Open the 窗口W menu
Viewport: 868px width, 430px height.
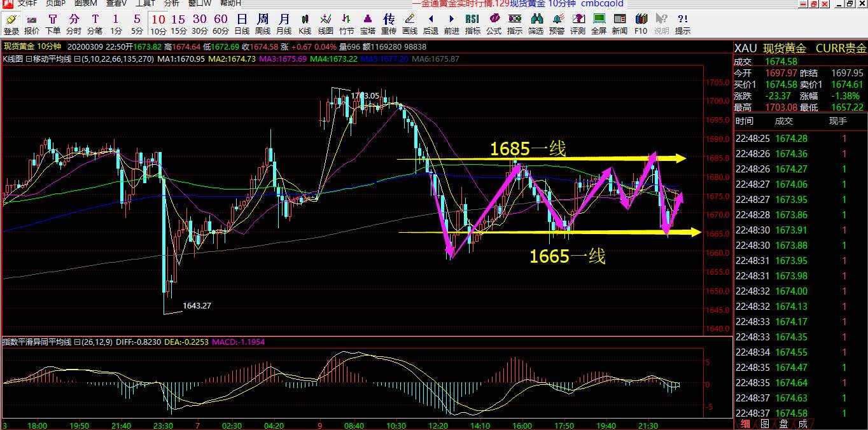tap(200, 3)
